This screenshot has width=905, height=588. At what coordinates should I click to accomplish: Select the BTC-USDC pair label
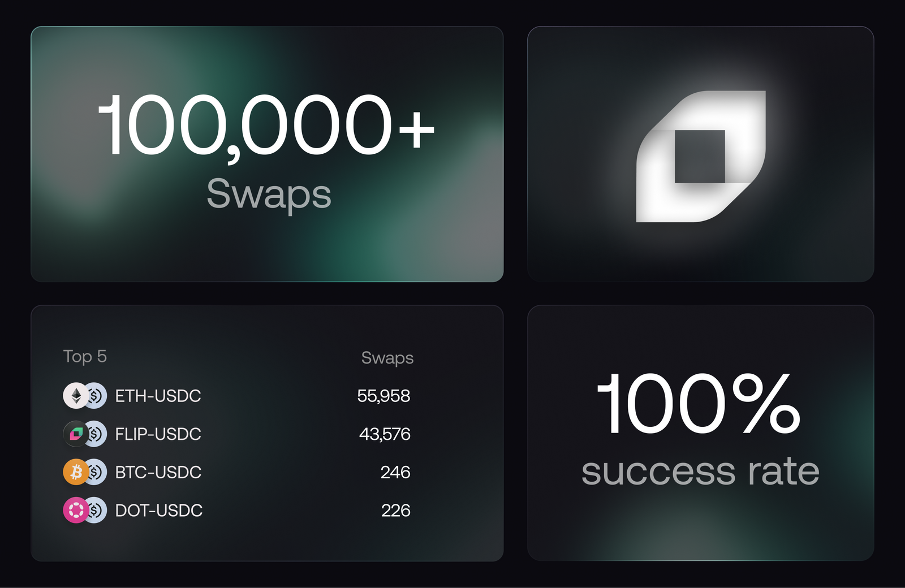pos(158,472)
